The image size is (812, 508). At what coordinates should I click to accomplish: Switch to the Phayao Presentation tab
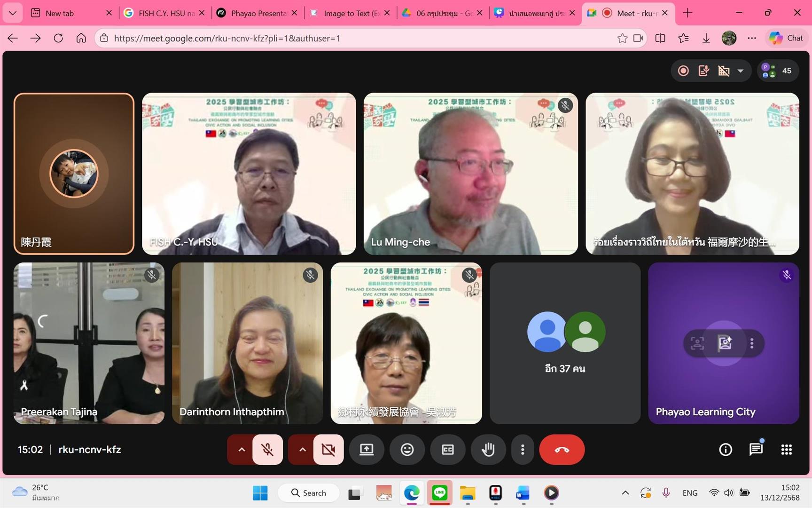(258, 13)
